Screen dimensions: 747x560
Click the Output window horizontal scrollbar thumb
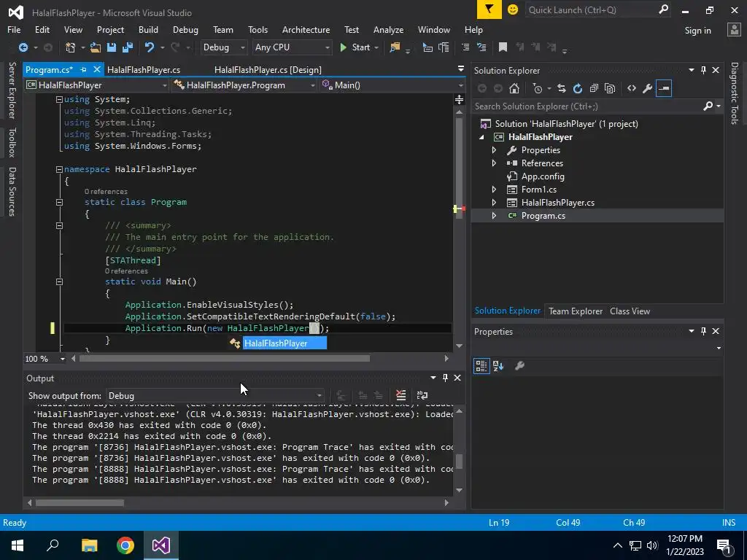pos(80,502)
